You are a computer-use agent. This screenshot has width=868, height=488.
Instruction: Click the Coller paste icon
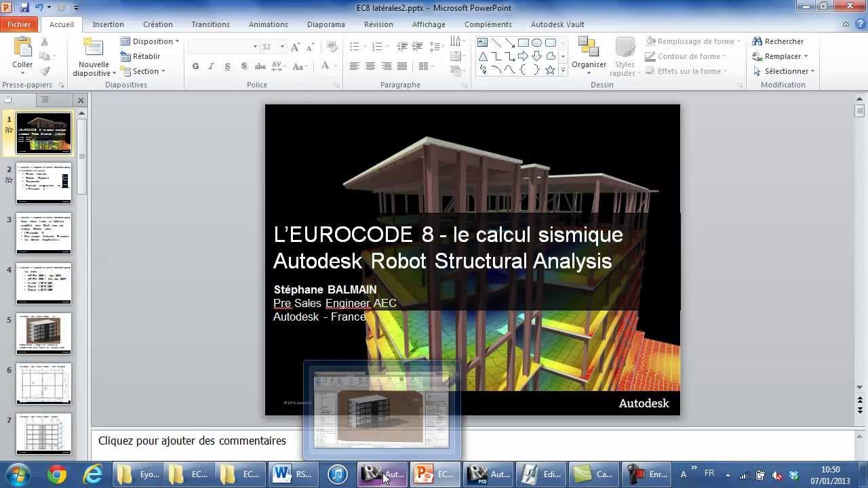point(22,47)
